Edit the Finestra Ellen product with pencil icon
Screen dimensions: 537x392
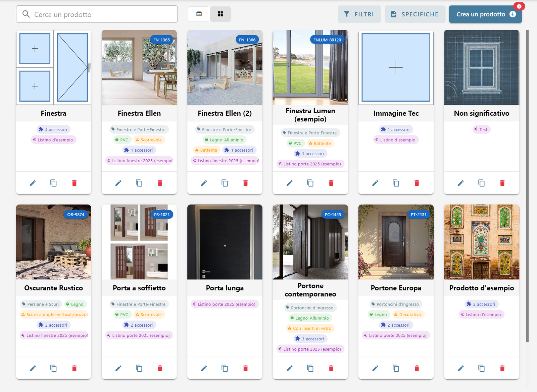click(x=118, y=183)
